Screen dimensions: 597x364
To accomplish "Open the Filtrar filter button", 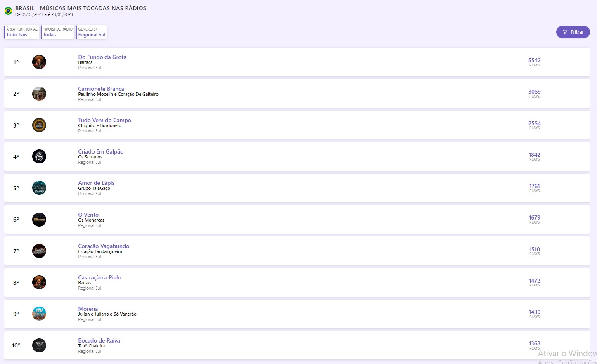I will click(573, 32).
